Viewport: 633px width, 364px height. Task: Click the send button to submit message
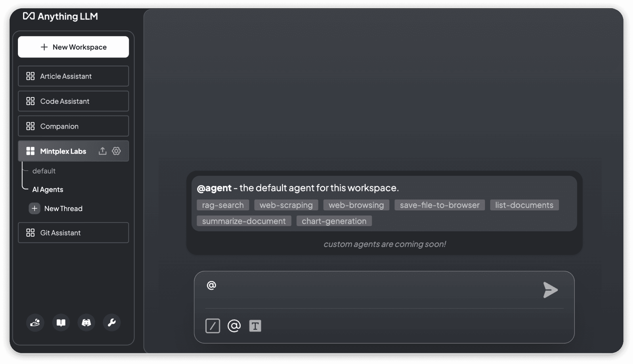[550, 290]
